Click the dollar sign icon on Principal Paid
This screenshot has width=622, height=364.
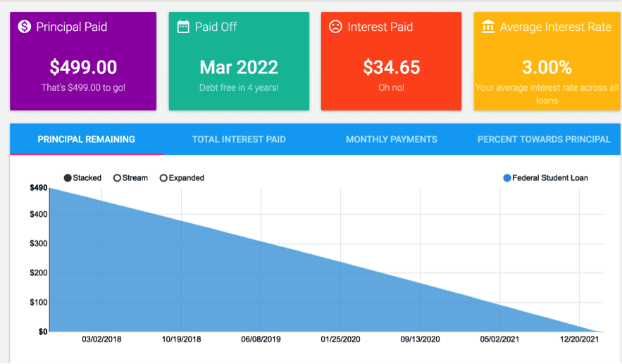[25, 27]
